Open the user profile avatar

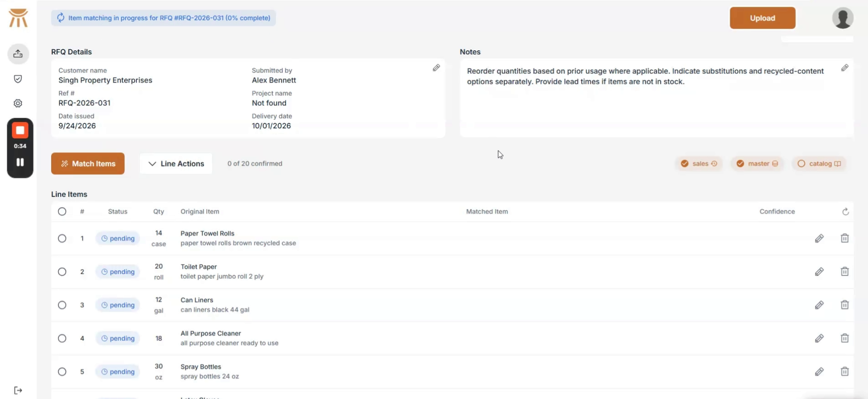[x=843, y=18]
